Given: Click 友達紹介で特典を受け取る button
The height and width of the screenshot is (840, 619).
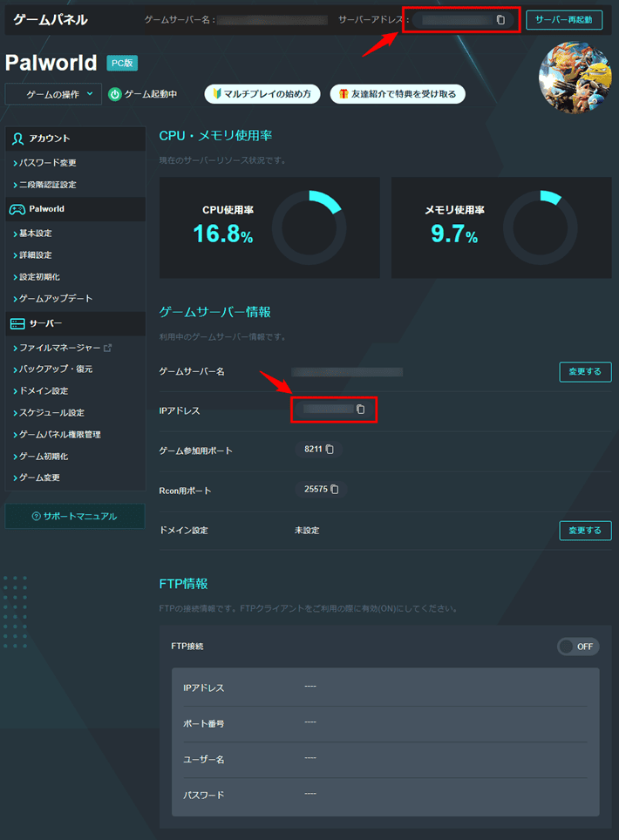Looking at the screenshot, I should pos(398,94).
